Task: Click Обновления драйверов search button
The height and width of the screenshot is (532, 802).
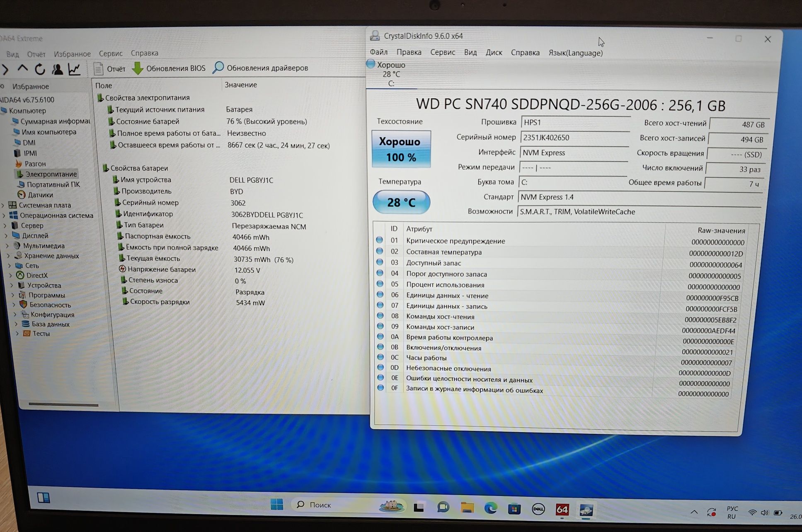Action: click(x=260, y=68)
